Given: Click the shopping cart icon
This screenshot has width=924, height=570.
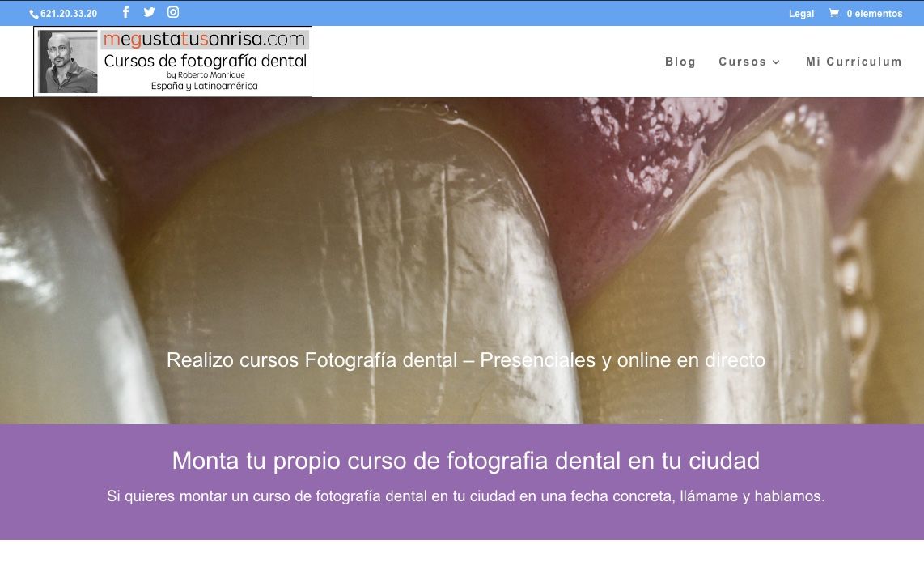Looking at the screenshot, I should 834,12.
